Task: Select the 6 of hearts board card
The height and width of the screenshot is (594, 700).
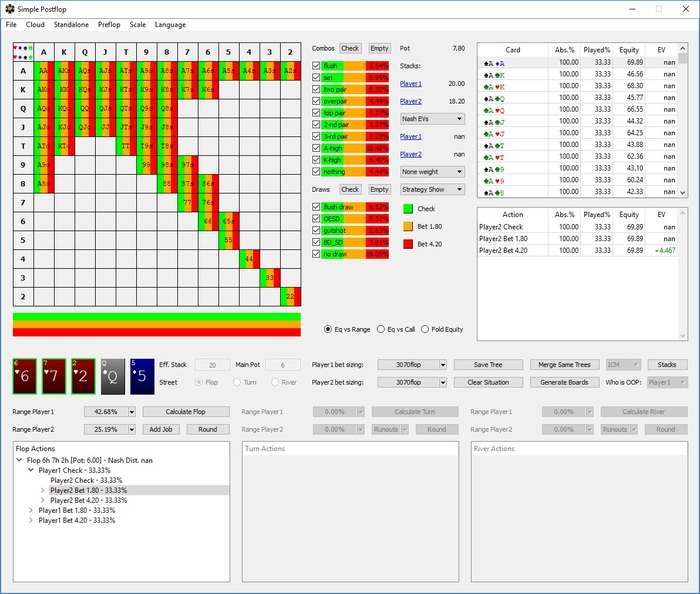Action: click(x=25, y=376)
